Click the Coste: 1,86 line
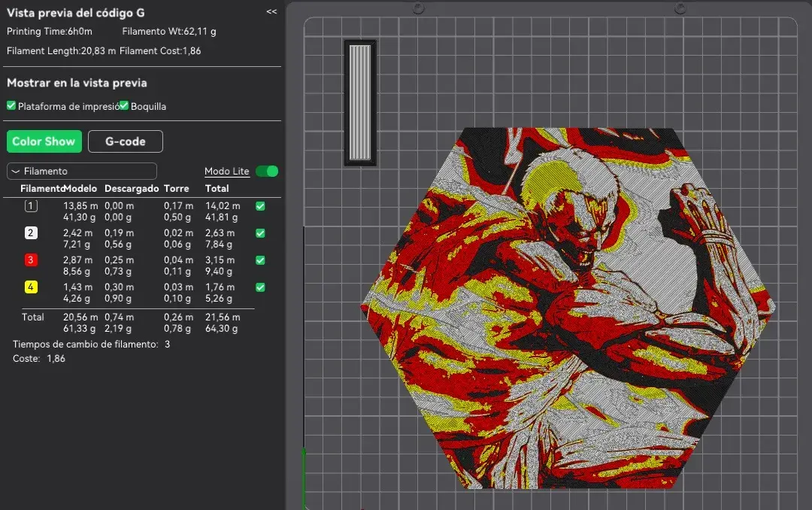 tap(39, 359)
